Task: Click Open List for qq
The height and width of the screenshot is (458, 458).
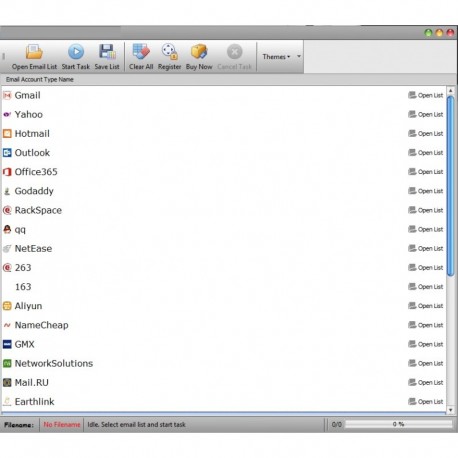Action: (426, 229)
